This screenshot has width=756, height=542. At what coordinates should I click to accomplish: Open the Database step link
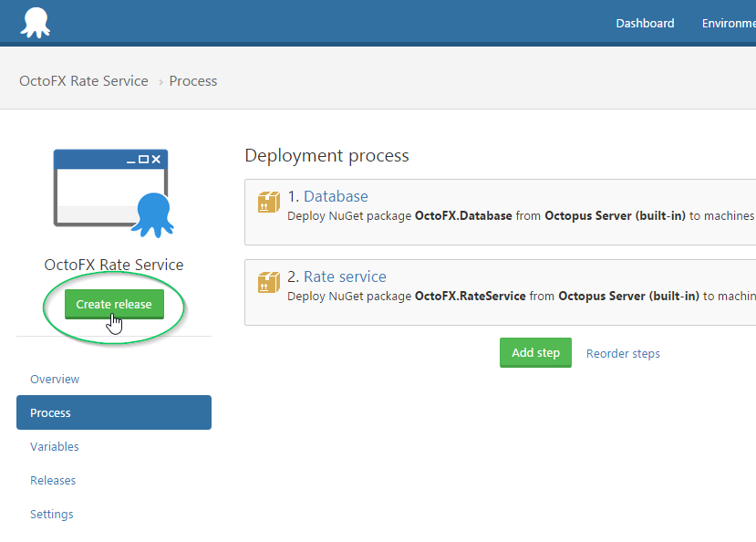pyautogui.click(x=336, y=196)
